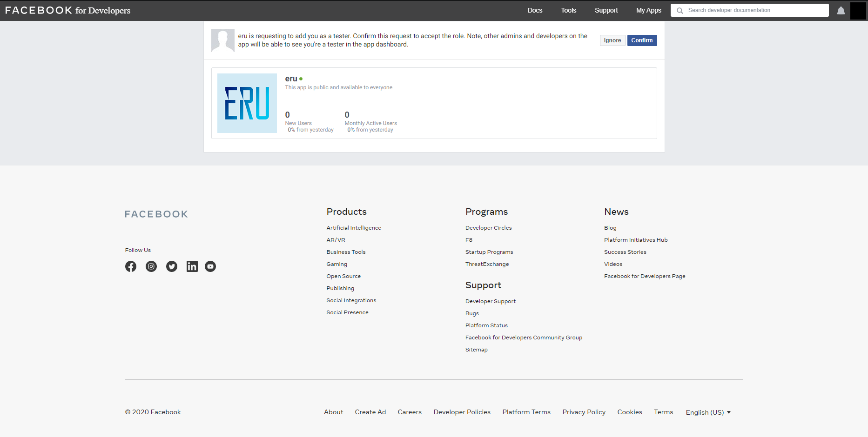Open ThreatExchange link
Screen dimensions: 868x437
[x=487, y=264]
